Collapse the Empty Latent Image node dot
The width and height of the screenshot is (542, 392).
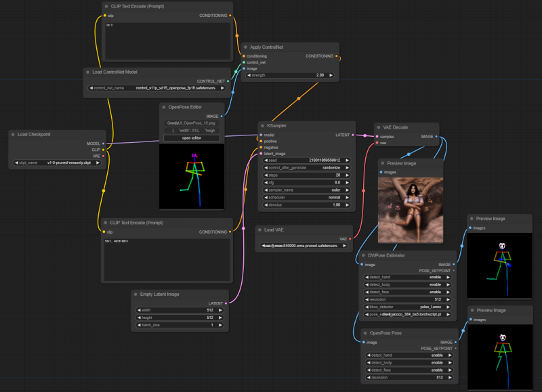(x=135, y=295)
